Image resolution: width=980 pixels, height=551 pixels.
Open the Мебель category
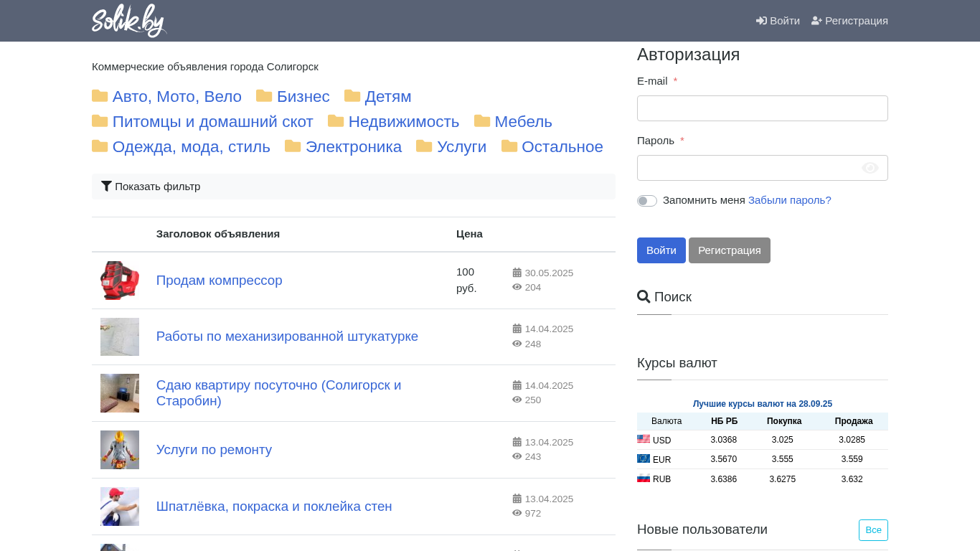click(523, 122)
